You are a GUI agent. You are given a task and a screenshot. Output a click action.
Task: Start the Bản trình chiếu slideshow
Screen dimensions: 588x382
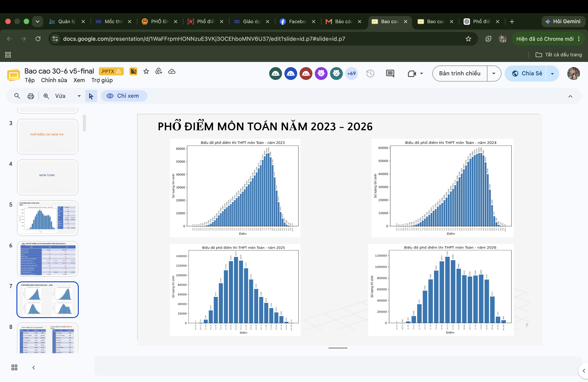pos(460,73)
